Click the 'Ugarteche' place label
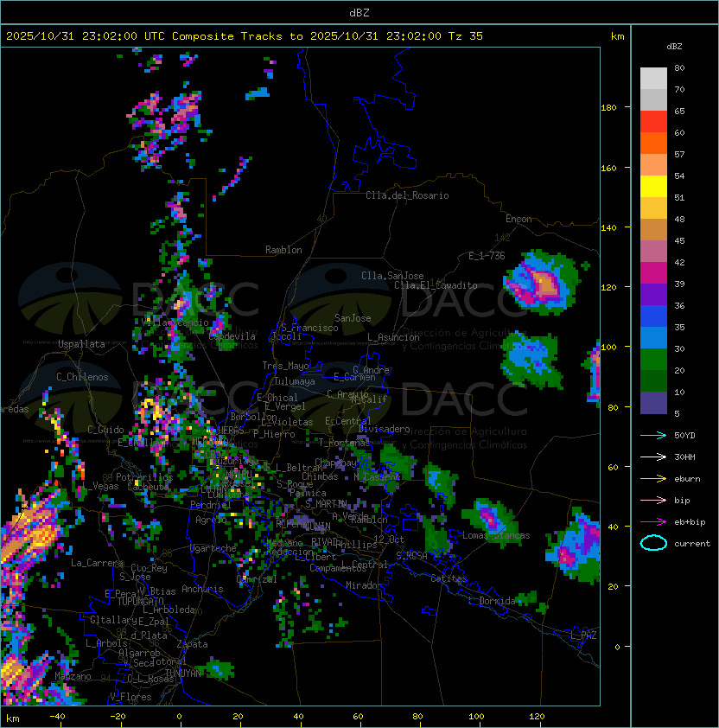 click(213, 548)
